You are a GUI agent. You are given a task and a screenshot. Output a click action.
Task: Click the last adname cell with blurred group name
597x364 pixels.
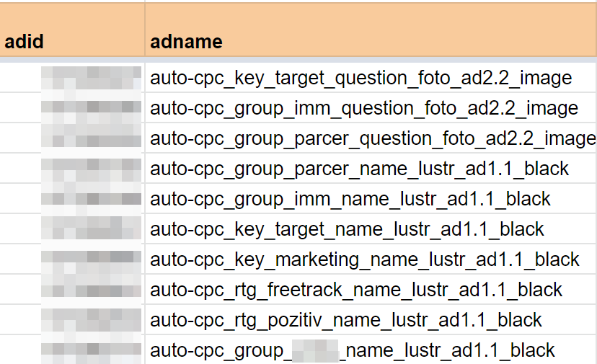click(x=353, y=350)
